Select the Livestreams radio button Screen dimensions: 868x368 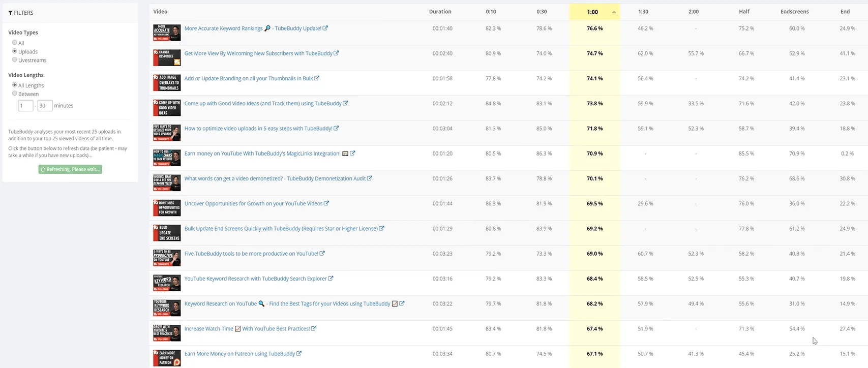(x=15, y=60)
